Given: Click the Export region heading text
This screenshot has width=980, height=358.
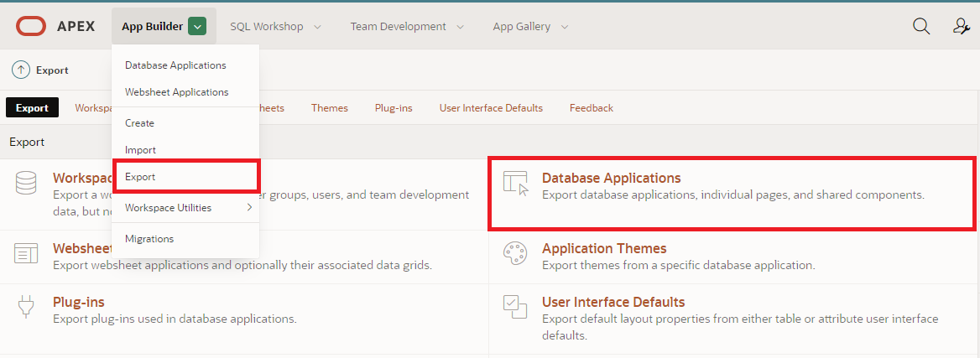Looking at the screenshot, I should pos(27,142).
